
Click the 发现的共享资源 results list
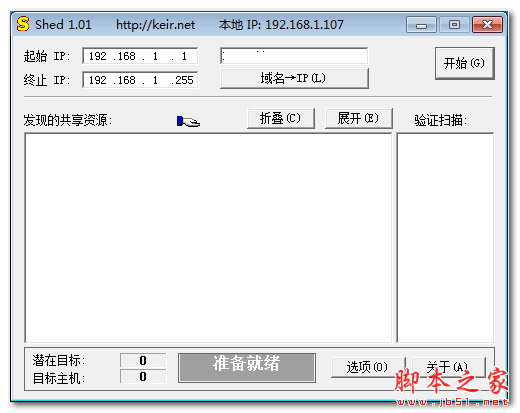[208, 238]
